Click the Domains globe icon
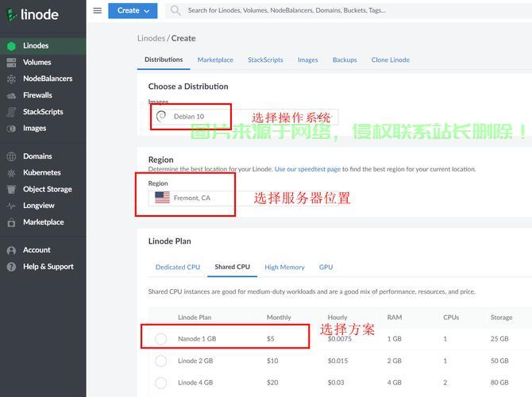 point(11,156)
